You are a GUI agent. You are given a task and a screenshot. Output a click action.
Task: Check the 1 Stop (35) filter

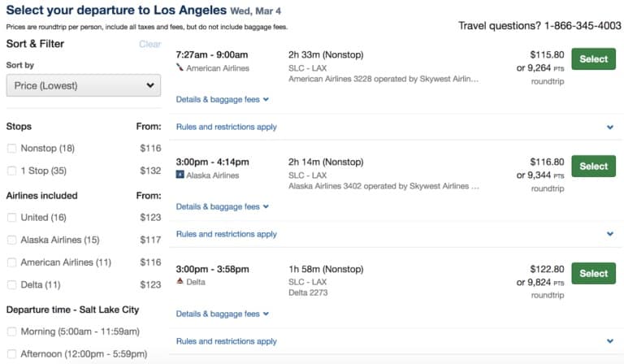tap(12, 171)
